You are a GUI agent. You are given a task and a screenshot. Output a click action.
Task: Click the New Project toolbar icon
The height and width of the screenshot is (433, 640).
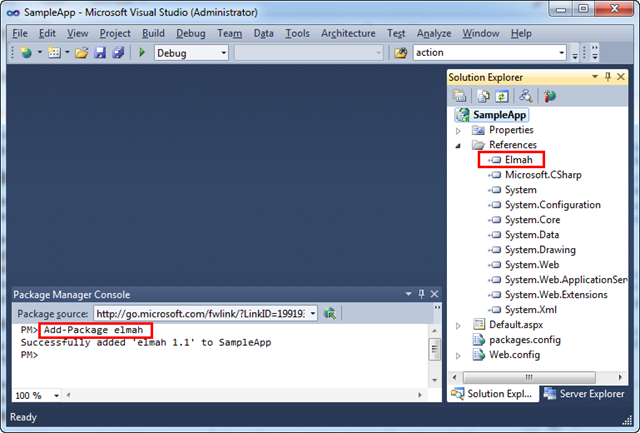tap(26, 53)
